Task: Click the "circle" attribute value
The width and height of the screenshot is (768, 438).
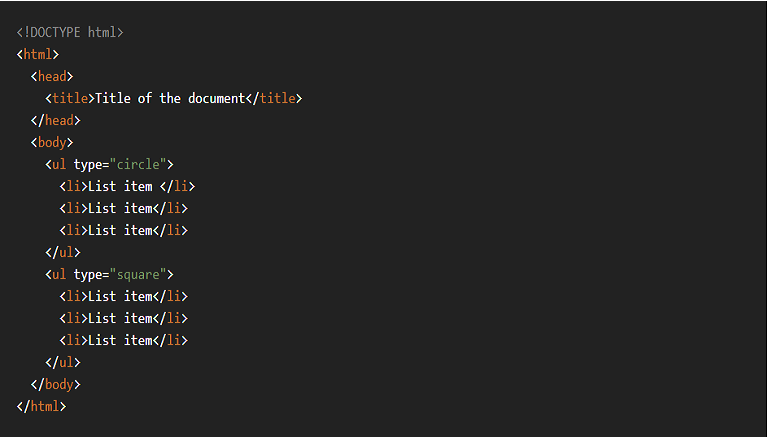Action: click(139, 164)
